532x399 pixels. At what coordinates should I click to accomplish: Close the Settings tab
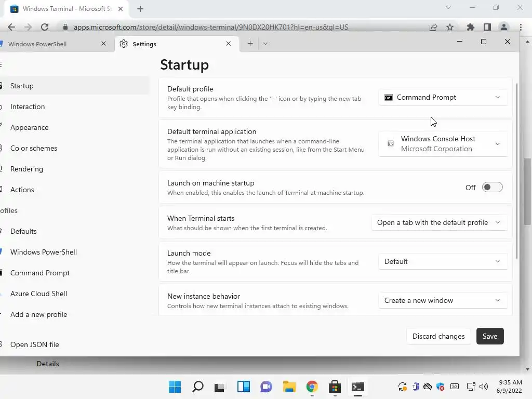(x=229, y=44)
